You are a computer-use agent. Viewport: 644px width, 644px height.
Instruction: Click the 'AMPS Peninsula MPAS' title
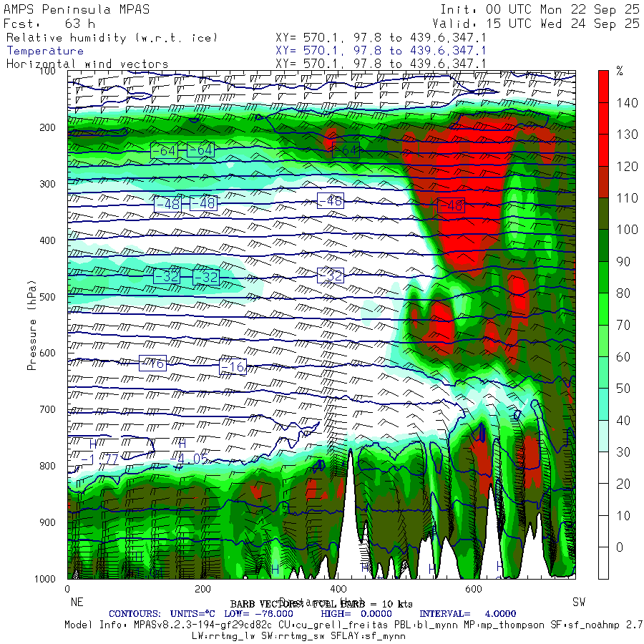[x=77, y=9]
